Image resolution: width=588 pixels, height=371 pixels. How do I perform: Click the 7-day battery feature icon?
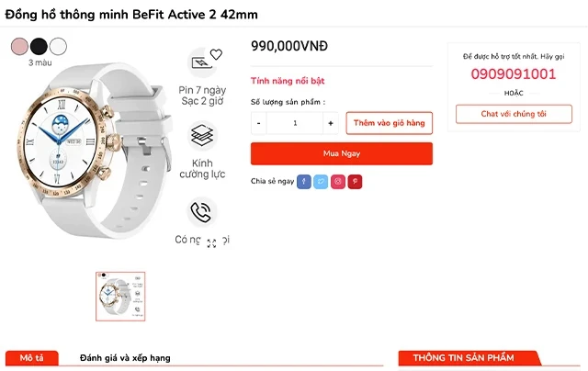pyautogui.click(x=199, y=64)
